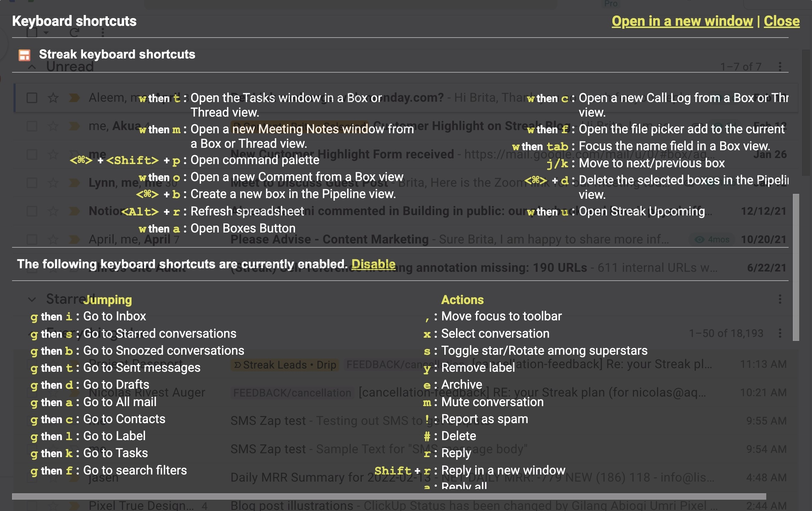Star the Aleem email conversation

53,98
